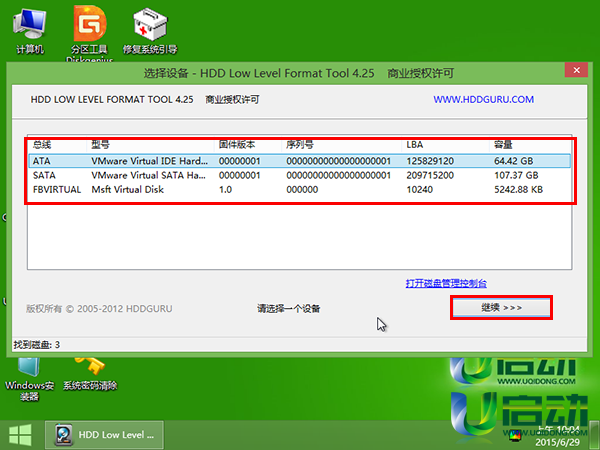Click the taskbar clock showing 2015/6/29
Viewport: 600px width, 450px height.
click(557, 436)
